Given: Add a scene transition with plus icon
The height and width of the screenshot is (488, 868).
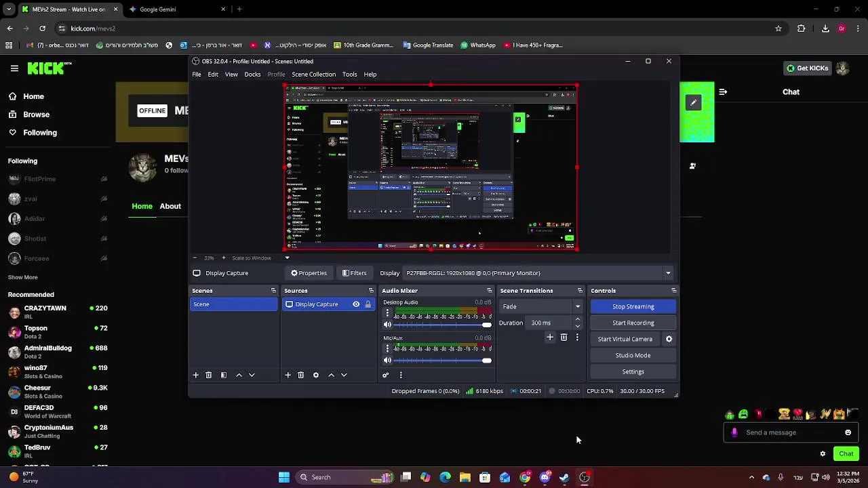Looking at the screenshot, I should (550, 337).
